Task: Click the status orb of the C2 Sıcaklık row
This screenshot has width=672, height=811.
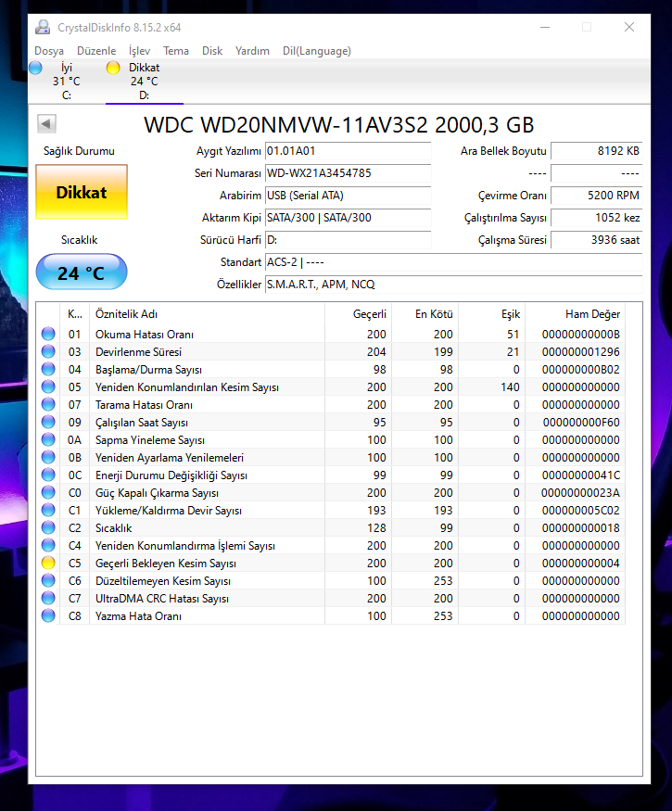Action: coord(48,527)
